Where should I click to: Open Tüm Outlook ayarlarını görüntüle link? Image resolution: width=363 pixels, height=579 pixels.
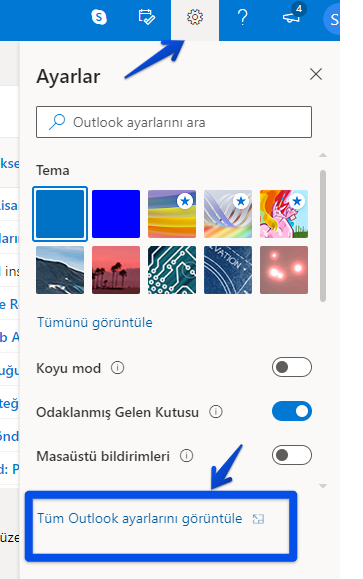coord(140,518)
